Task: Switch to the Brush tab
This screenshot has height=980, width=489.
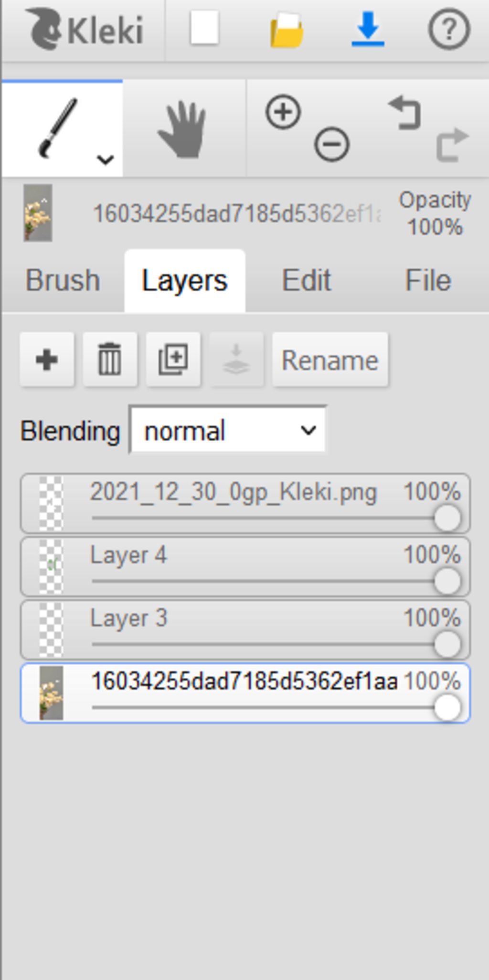Action: pos(63,280)
